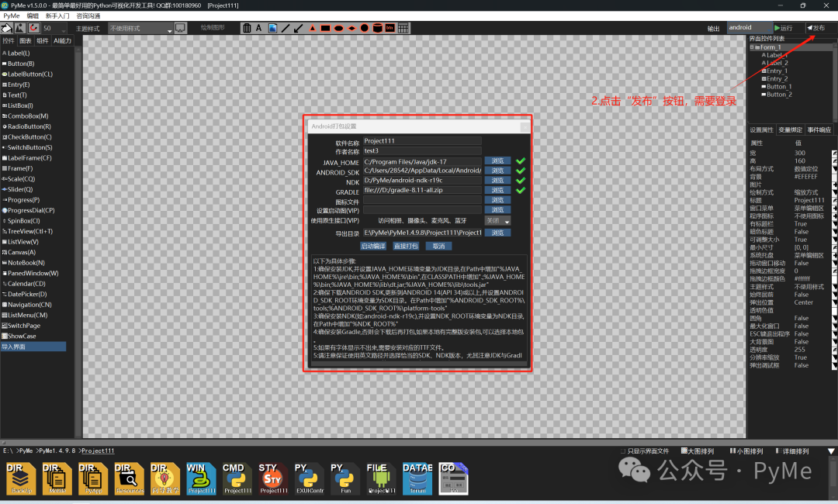Click '浏览' browse button for JAVA_HOME
Viewport: 838px width, 504px height.
pyautogui.click(x=497, y=161)
